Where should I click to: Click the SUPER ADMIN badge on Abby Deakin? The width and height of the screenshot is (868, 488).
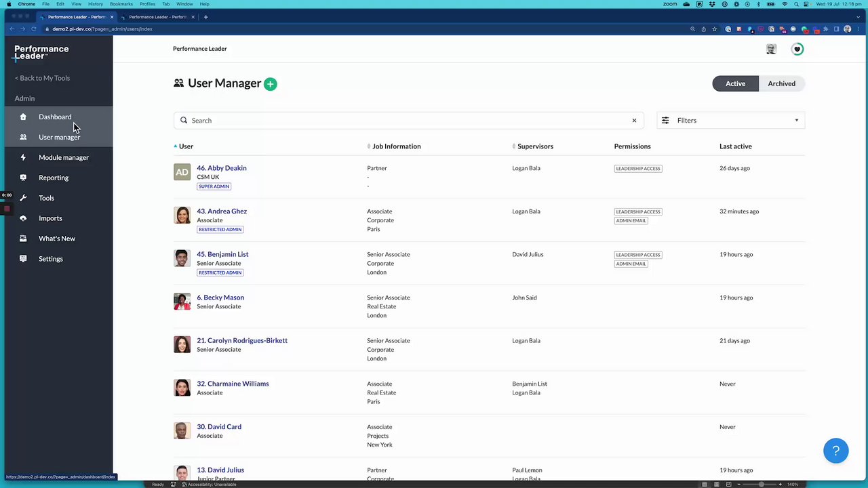pos(214,186)
